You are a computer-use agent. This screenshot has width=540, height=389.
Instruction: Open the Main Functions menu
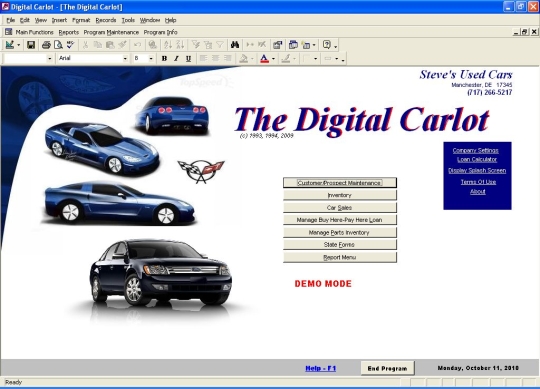click(34, 32)
